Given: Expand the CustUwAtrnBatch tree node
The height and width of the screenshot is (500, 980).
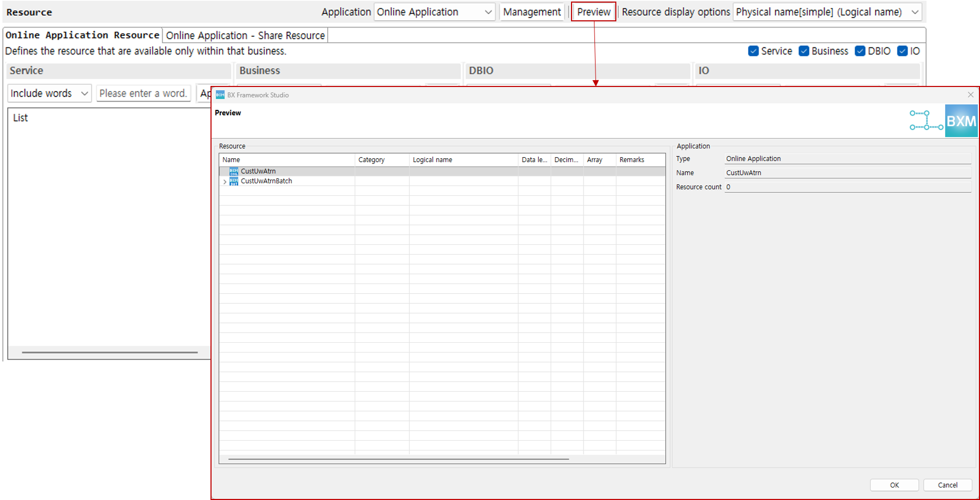Looking at the screenshot, I should [225, 181].
